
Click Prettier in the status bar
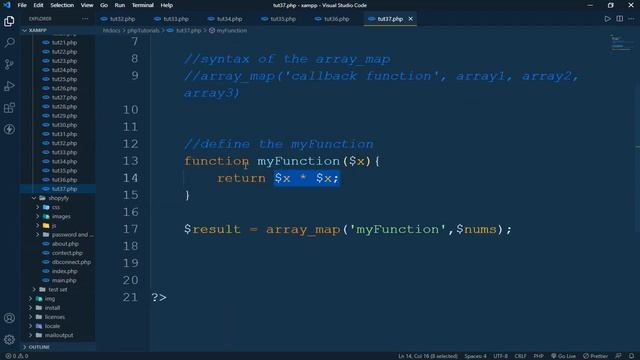pyautogui.click(x=596, y=356)
